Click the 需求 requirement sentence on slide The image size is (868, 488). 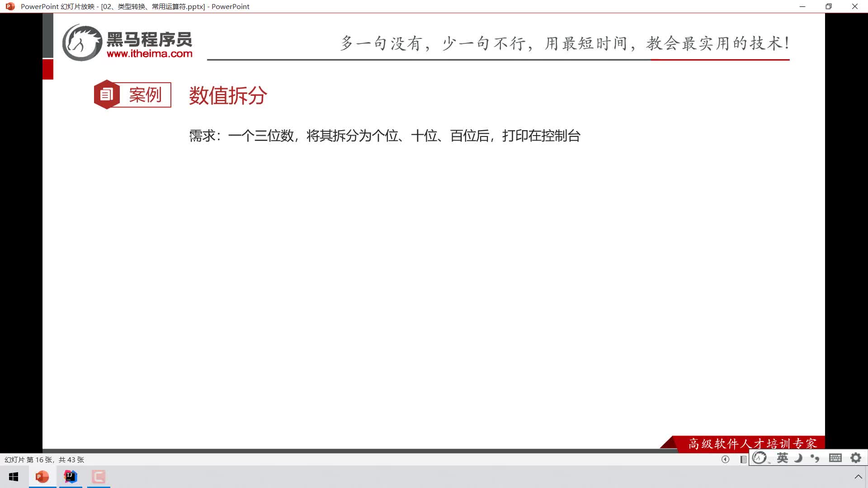(385, 136)
